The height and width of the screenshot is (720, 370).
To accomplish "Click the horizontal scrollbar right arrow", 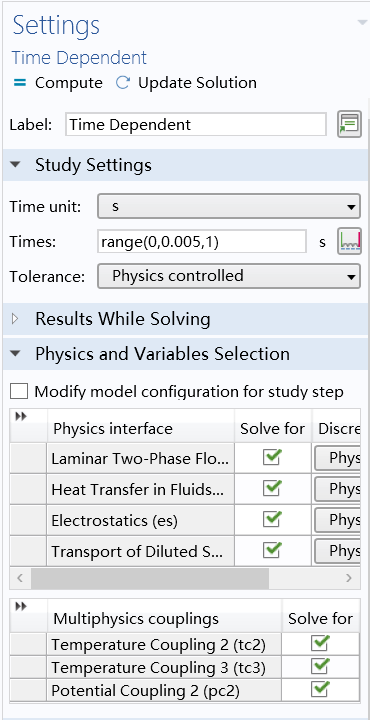I will click(349, 578).
